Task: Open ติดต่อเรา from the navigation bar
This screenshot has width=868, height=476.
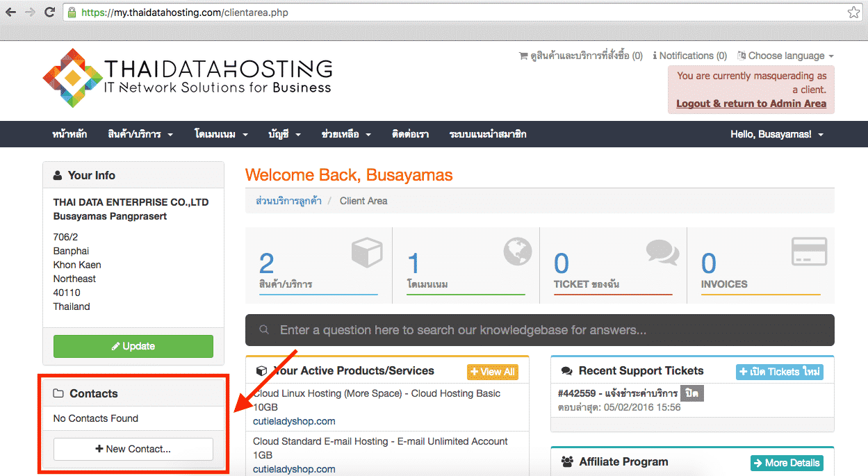Action: [x=410, y=134]
